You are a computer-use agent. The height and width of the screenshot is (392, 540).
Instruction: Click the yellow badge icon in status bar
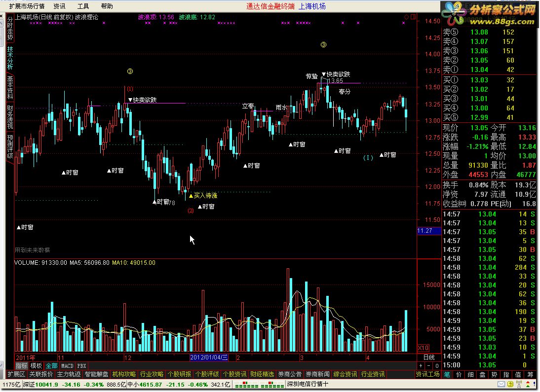pos(510,384)
